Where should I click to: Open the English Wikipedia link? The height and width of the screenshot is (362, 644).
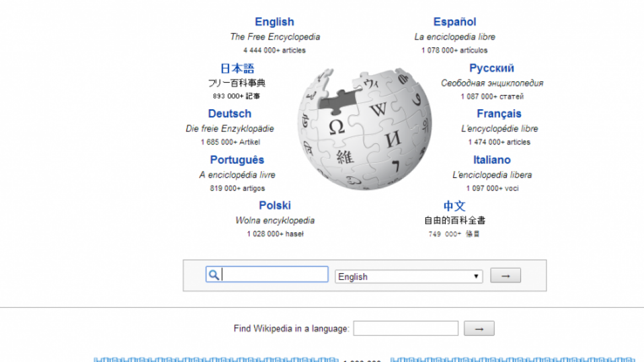(274, 22)
